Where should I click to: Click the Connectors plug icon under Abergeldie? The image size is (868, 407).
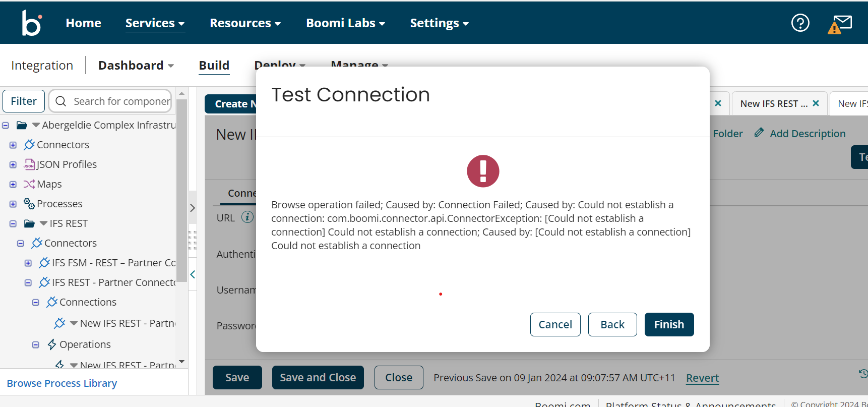[x=29, y=145]
